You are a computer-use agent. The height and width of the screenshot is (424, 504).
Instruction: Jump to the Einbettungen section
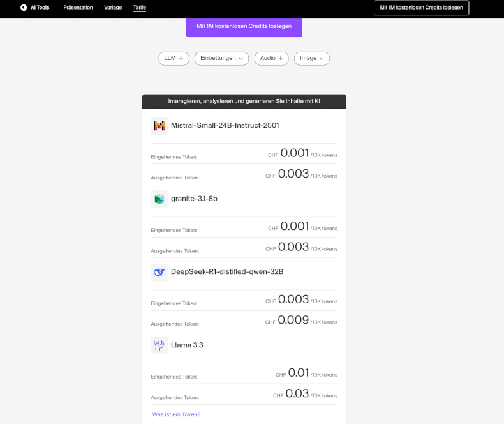pos(221,58)
